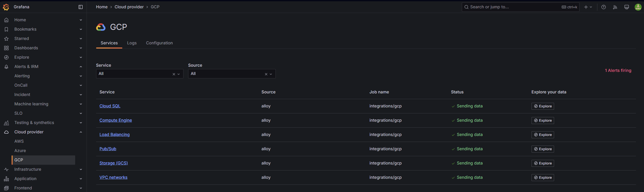Click the Alerts & IRM bell icon
644x192 pixels.
click(6, 67)
